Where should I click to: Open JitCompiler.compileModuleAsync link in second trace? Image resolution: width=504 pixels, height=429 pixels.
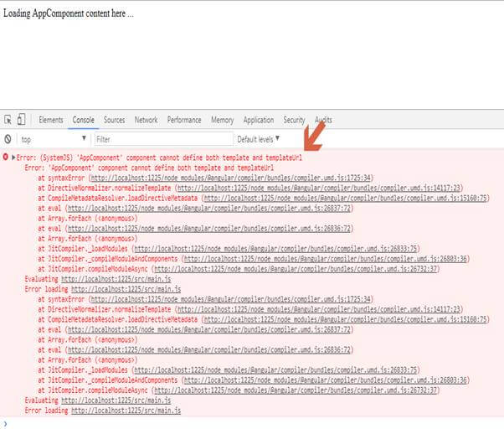click(x=296, y=390)
